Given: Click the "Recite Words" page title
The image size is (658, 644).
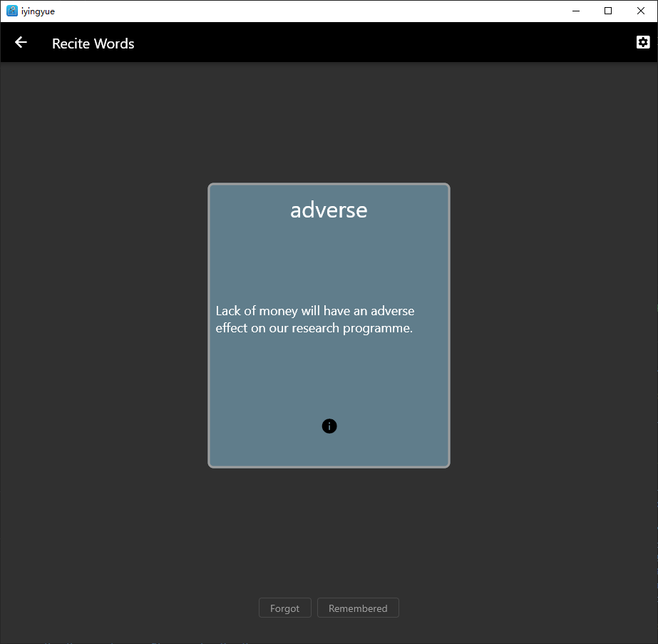Looking at the screenshot, I should tap(93, 44).
